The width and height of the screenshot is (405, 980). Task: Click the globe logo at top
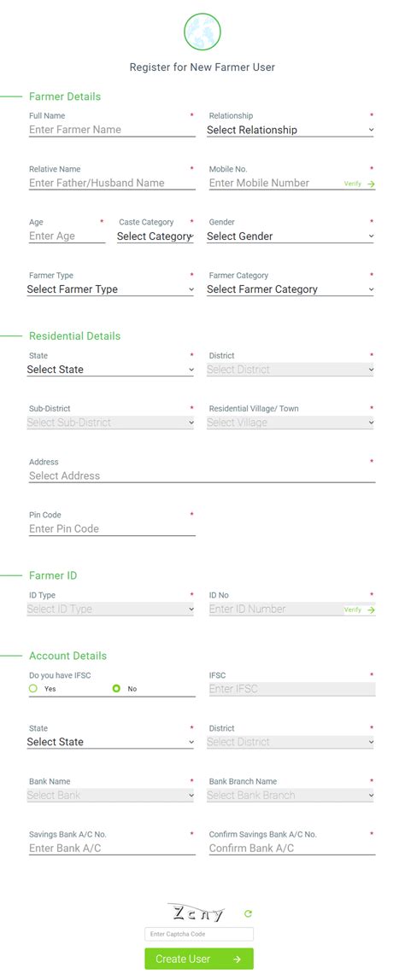point(202,32)
